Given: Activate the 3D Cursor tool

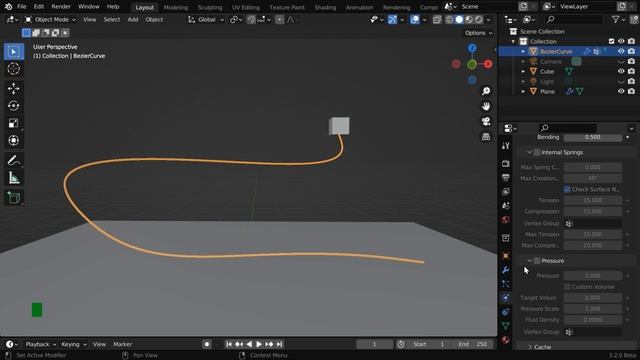Looking at the screenshot, I should (13, 69).
